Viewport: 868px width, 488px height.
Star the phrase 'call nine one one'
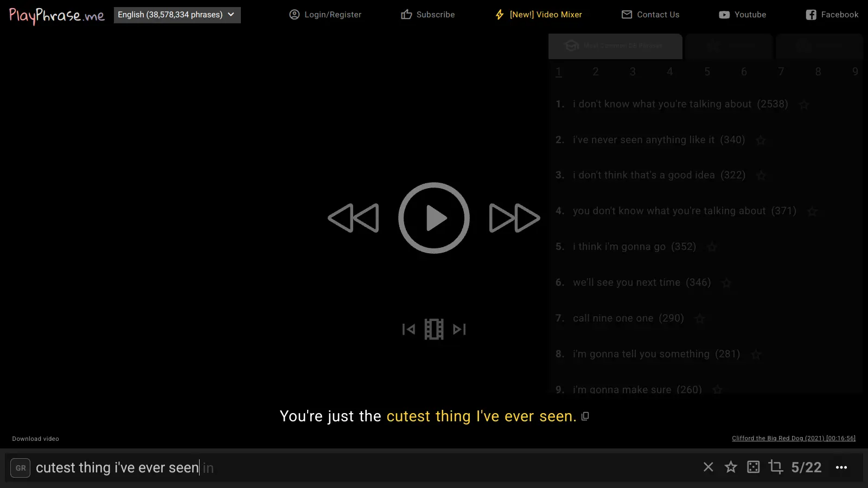[700, 319]
